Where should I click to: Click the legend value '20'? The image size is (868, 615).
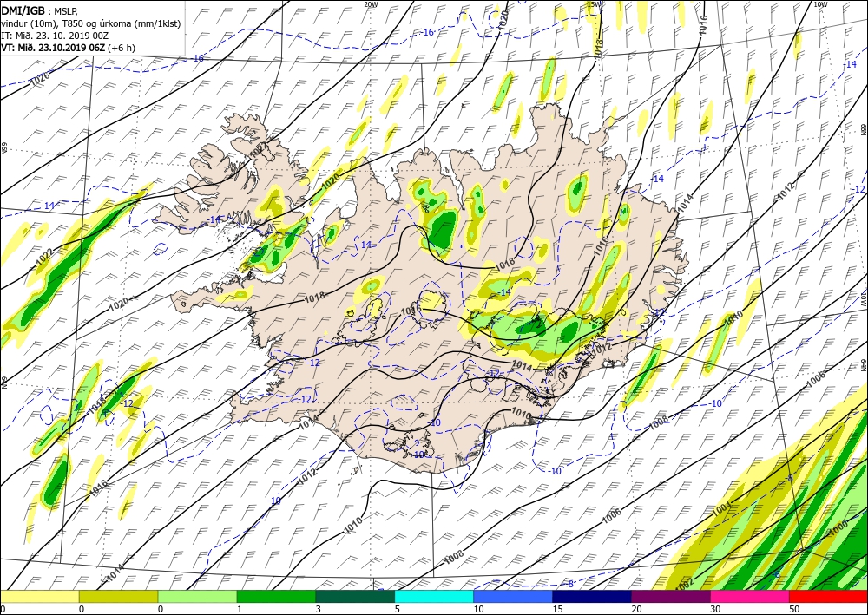[x=636, y=610]
